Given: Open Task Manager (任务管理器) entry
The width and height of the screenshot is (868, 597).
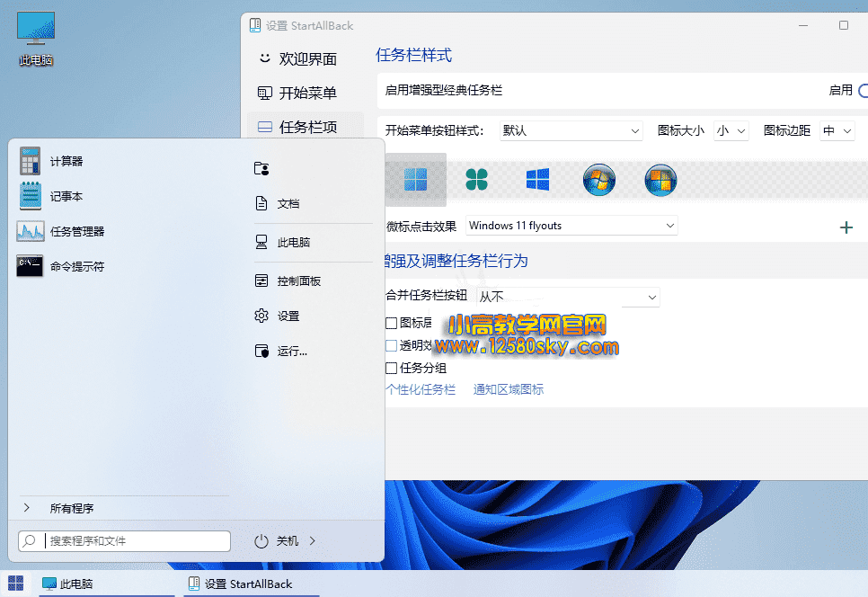Looking at the screenshot, I should click(x=61, y=231).
